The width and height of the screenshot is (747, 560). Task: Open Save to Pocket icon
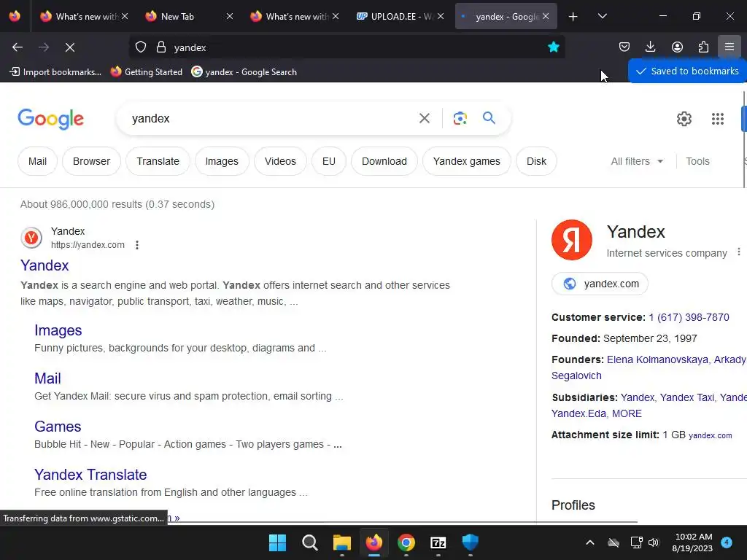pos(624,47)
